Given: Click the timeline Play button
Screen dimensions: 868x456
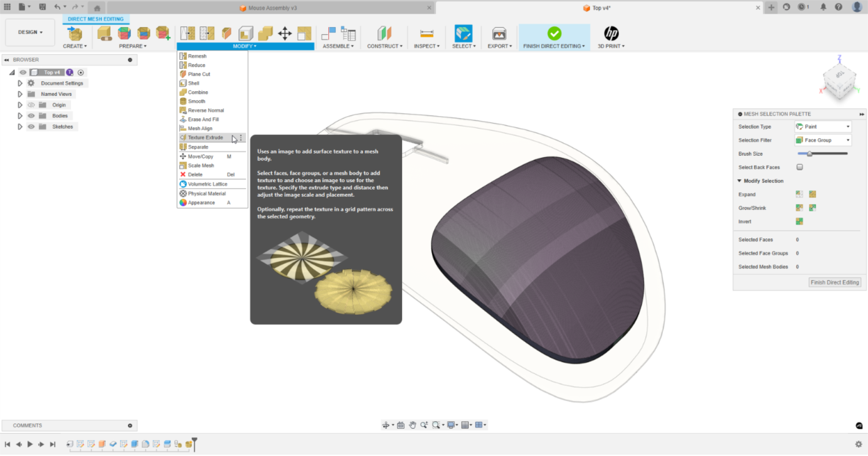Looking at the screenshot, I should pyautogui.click(x=30, y=444).
